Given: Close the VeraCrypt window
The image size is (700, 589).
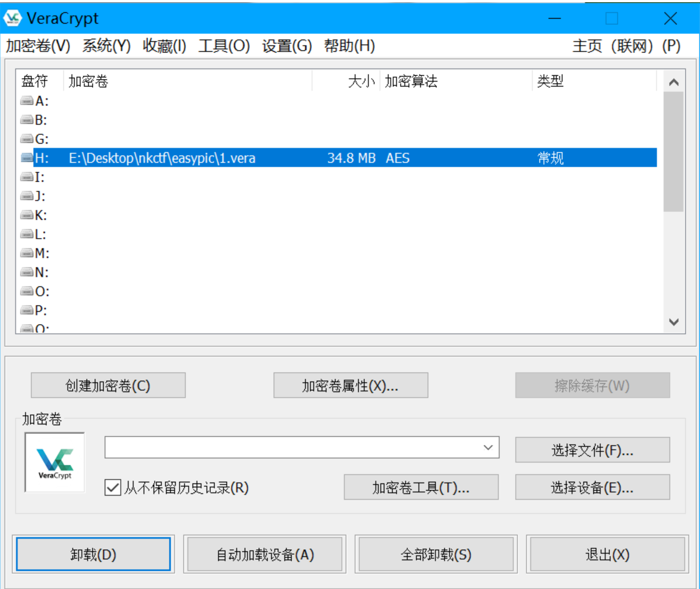Looking at the screenshot, I should pyautogui.click(x=670, y=19).
